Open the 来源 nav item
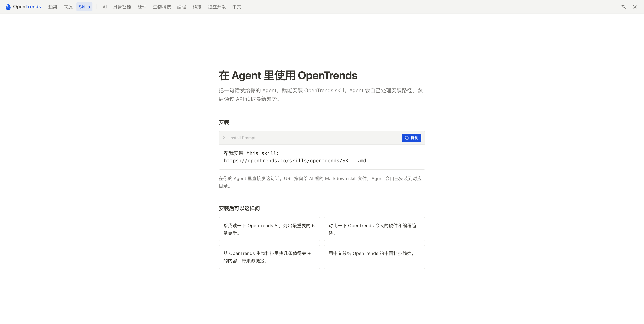 click(x=68, y=7)
